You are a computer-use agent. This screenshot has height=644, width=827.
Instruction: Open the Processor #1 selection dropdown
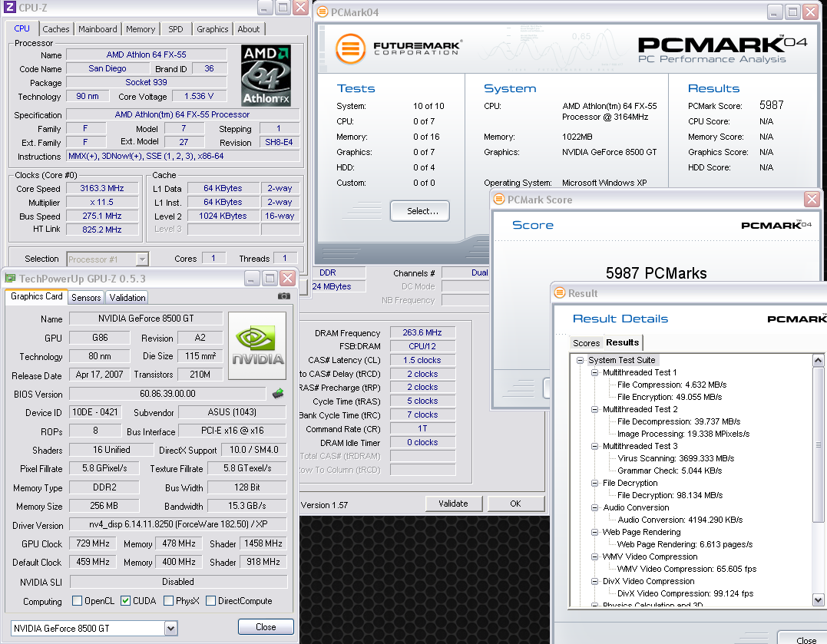point(142,259)
